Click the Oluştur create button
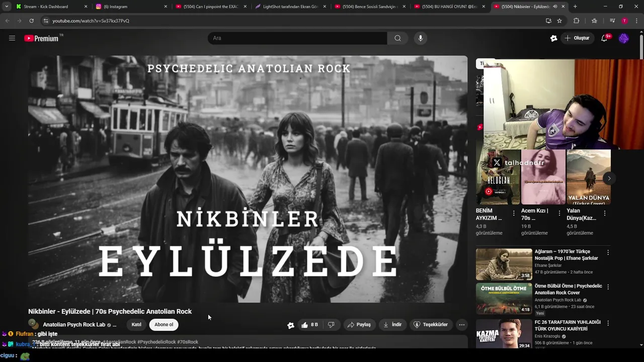 point(577,38)
